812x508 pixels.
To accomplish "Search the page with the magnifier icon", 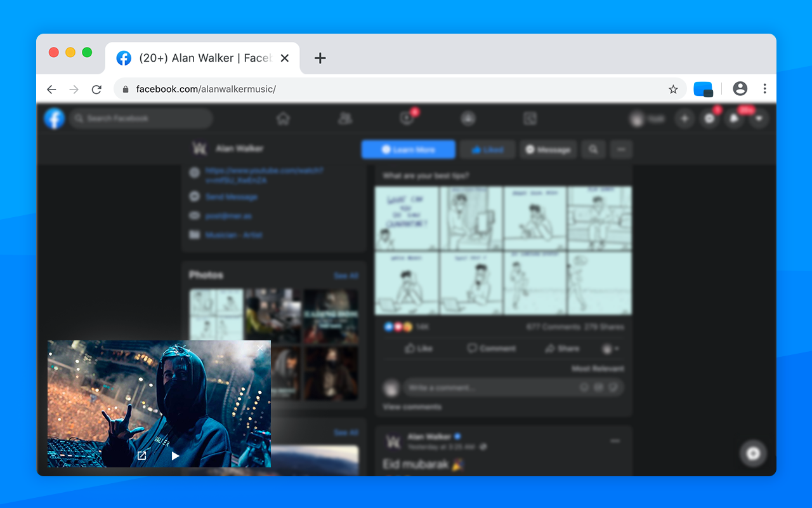I will [593, 150].
